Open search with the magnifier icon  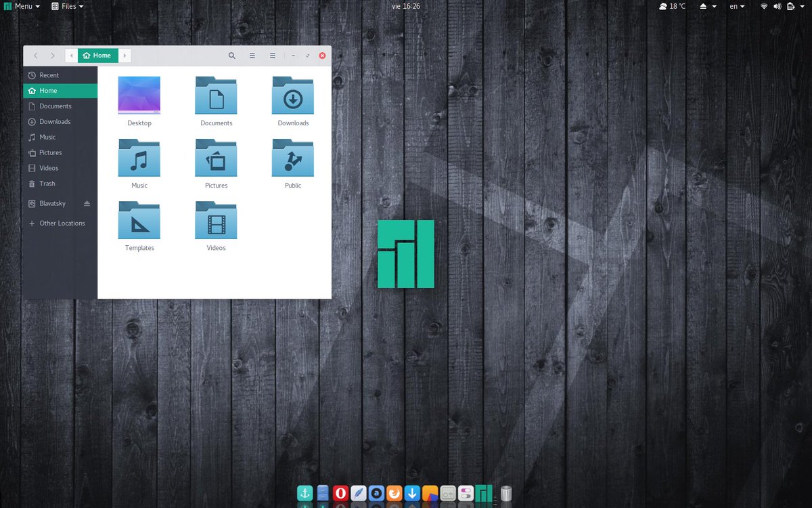click(232, 56)
